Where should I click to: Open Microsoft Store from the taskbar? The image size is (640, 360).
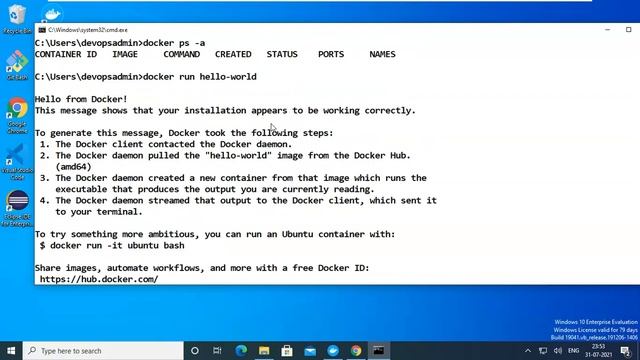287,351
